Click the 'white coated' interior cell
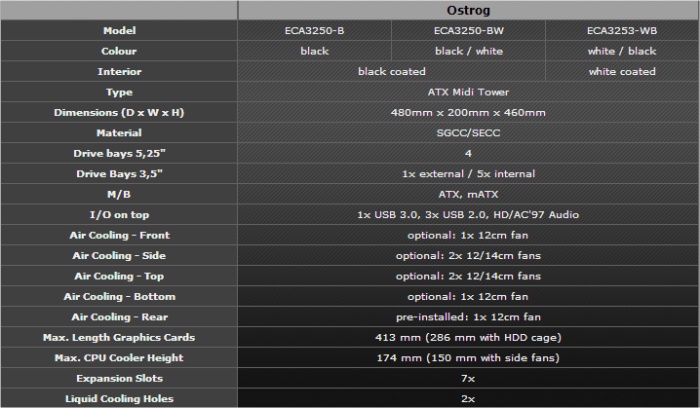 point(622,71)
